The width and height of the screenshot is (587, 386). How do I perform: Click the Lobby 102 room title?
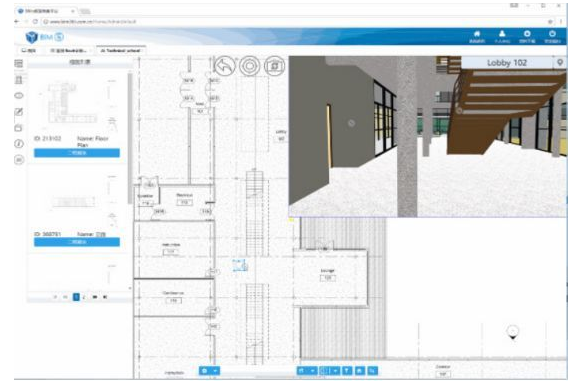[x=507, y=63]
